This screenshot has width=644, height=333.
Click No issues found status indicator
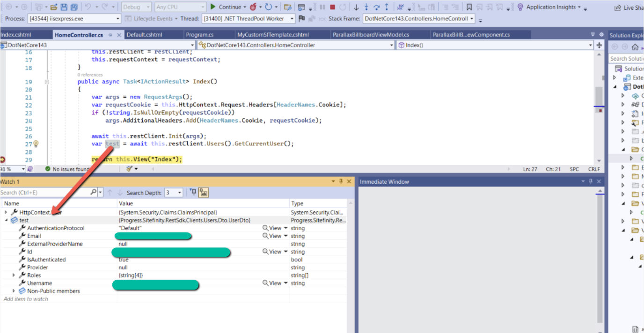click(67, 169)
